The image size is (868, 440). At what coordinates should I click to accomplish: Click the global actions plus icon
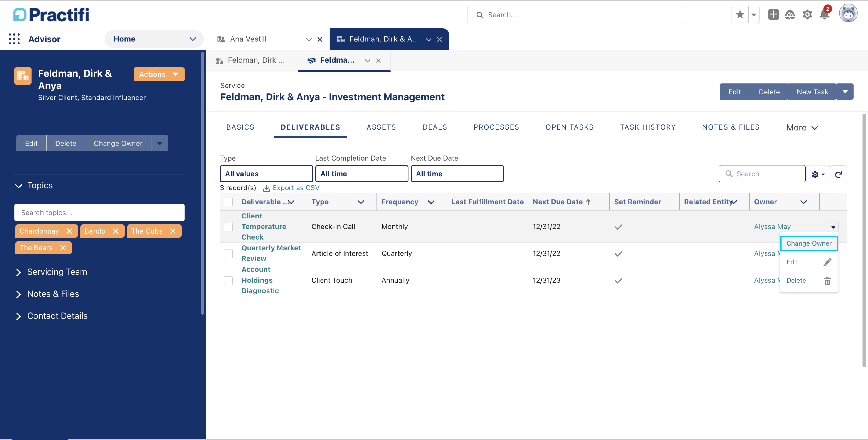click(x=773, y=14)
